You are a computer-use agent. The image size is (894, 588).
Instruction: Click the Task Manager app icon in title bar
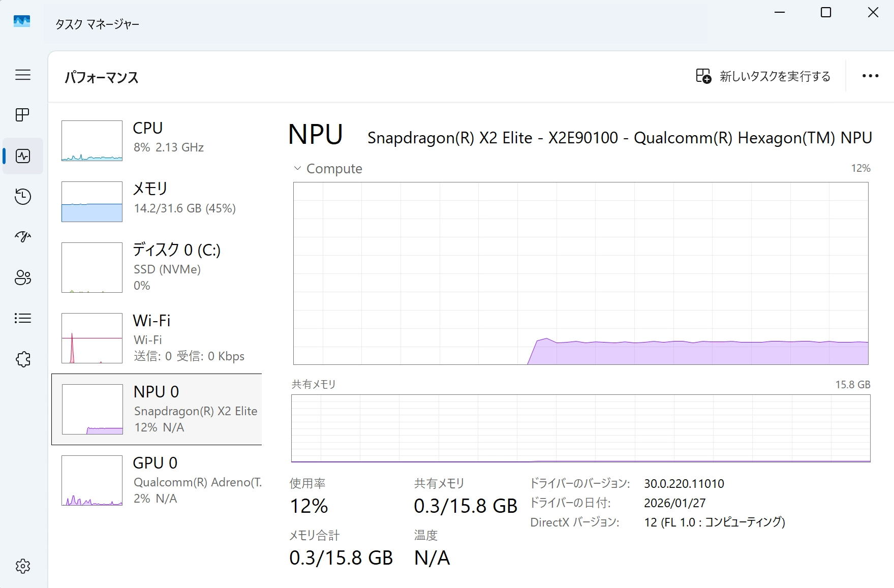click(22, 21)
